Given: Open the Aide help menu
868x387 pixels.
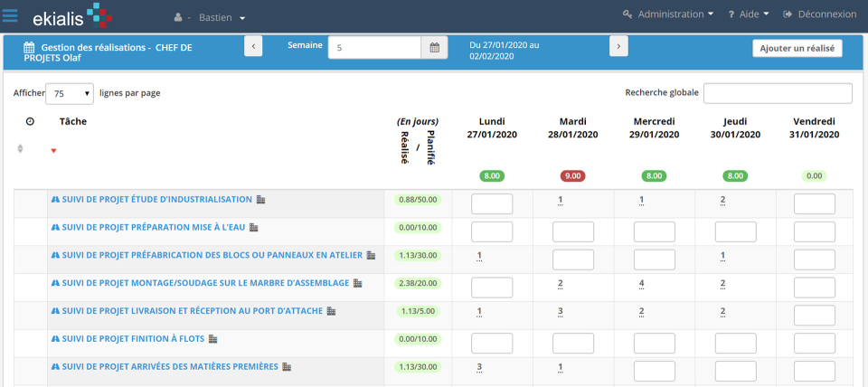Looking at the screenshot, I should point(753,14).
